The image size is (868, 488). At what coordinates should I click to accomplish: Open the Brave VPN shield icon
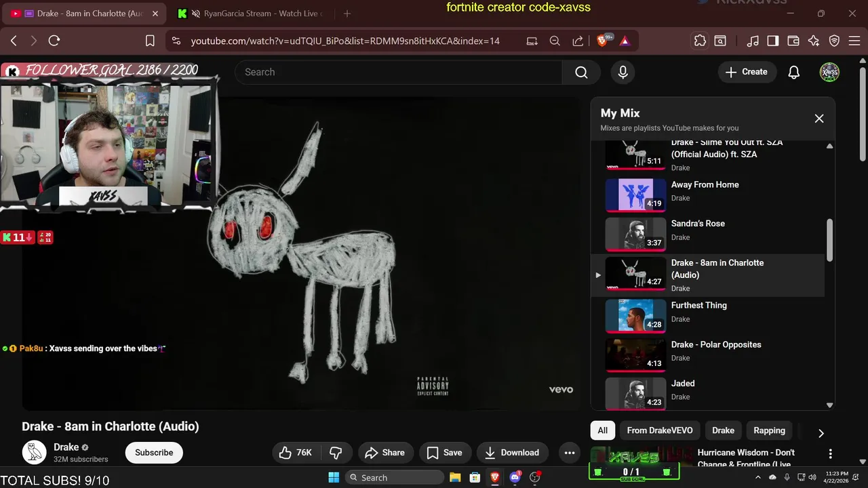pyautogui.click(x=835, y=41)
